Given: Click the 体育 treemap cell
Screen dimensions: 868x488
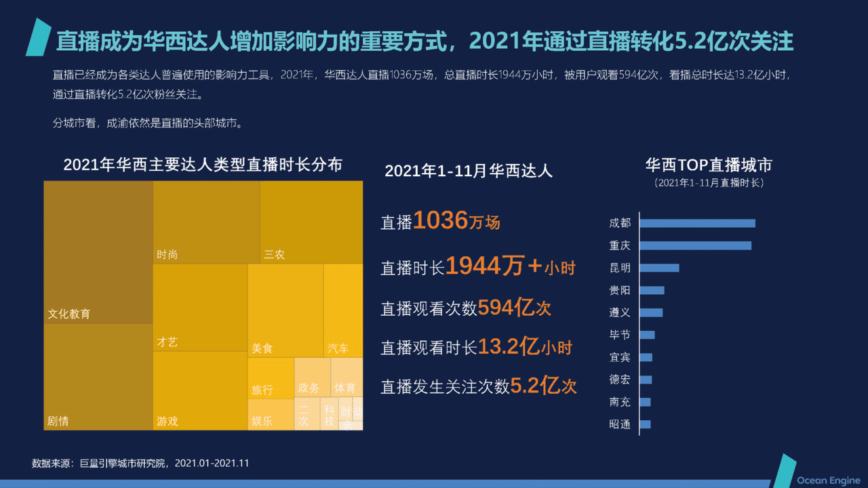Looking at the screenshot, I should tap(347, 378).
